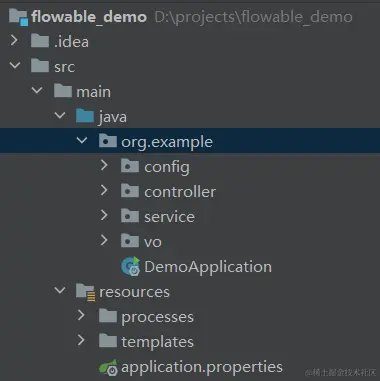Expand the templates folder chevron
Screen dimensions: 380x381
tap(81, 340)
